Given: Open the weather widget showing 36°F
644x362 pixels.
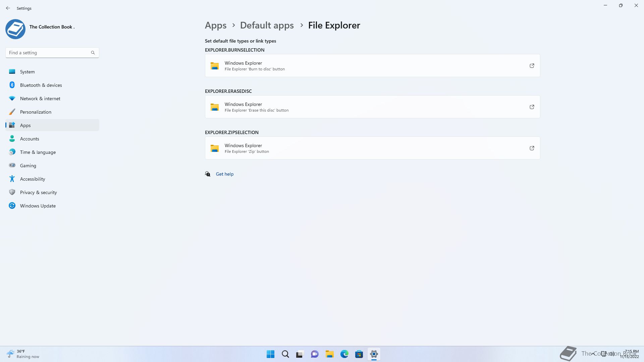Looking at the screenshot, I should (x=23, y=354).
